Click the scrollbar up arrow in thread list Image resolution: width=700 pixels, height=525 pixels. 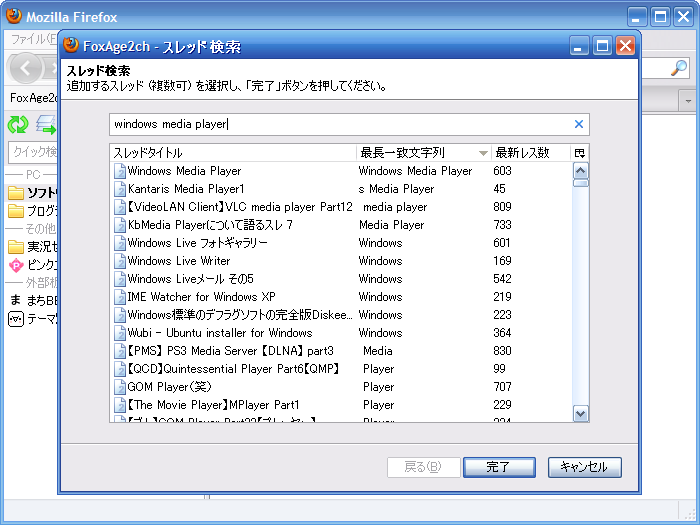[x=580, y=171]
